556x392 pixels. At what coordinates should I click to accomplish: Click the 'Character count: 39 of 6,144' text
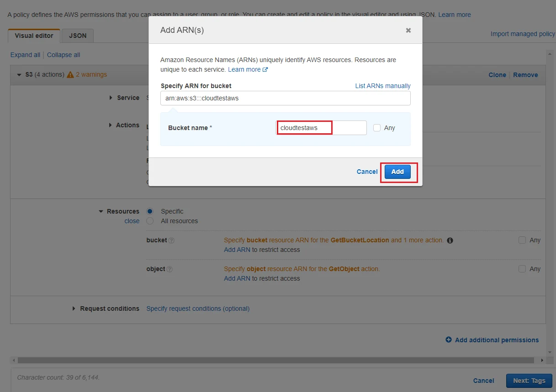[x=58, y=377]
